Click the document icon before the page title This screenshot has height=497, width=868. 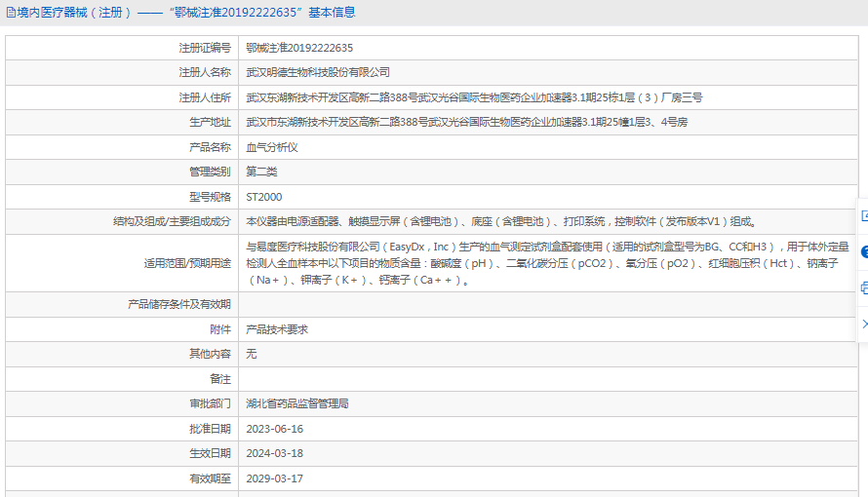[x=11, y=13]
